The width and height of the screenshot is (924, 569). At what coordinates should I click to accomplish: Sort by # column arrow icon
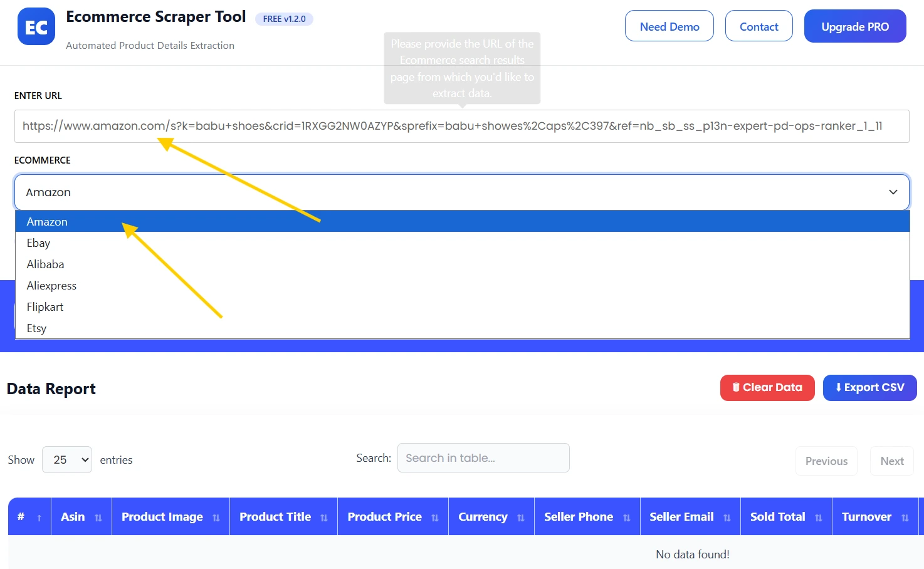(x=39, y=518)
